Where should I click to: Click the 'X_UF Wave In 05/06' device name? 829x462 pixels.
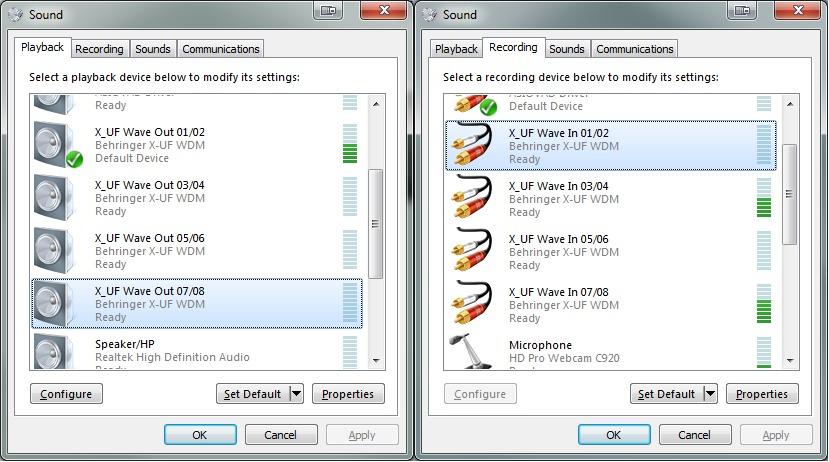pyautogui.click(x=559, y=239)
